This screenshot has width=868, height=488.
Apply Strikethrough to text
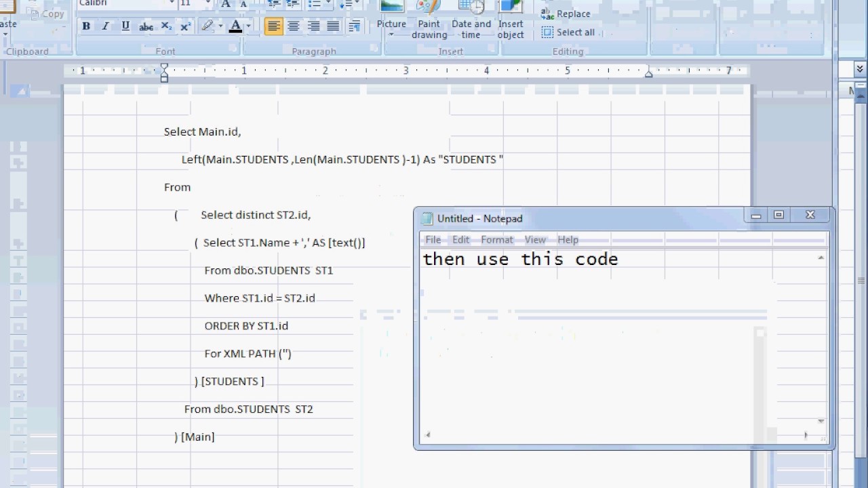(146, 26)
